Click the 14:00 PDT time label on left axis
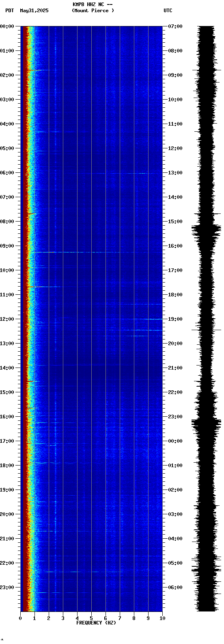Viewport: 224px width, 644px height. tap(7, 368)
